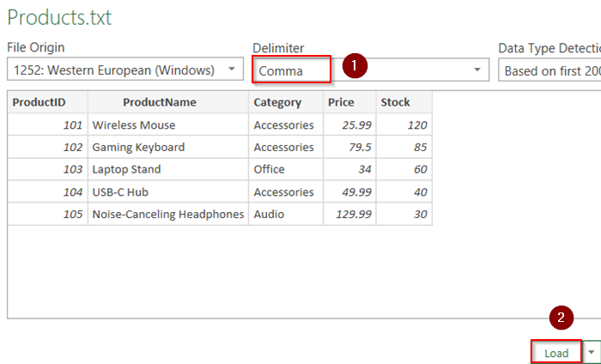Click the Audio category cell

(x=286, y=214)
